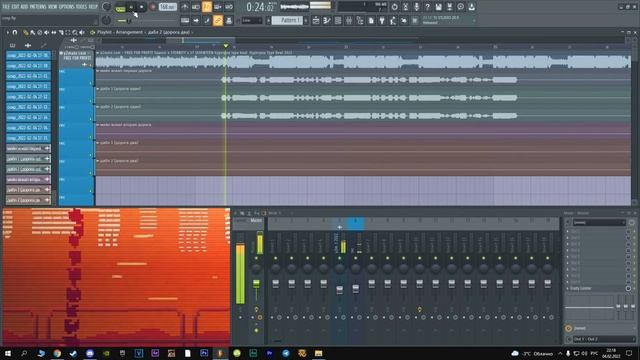Adjust the main volume knob
Viewport: 640px width, 360px height.
107,7
